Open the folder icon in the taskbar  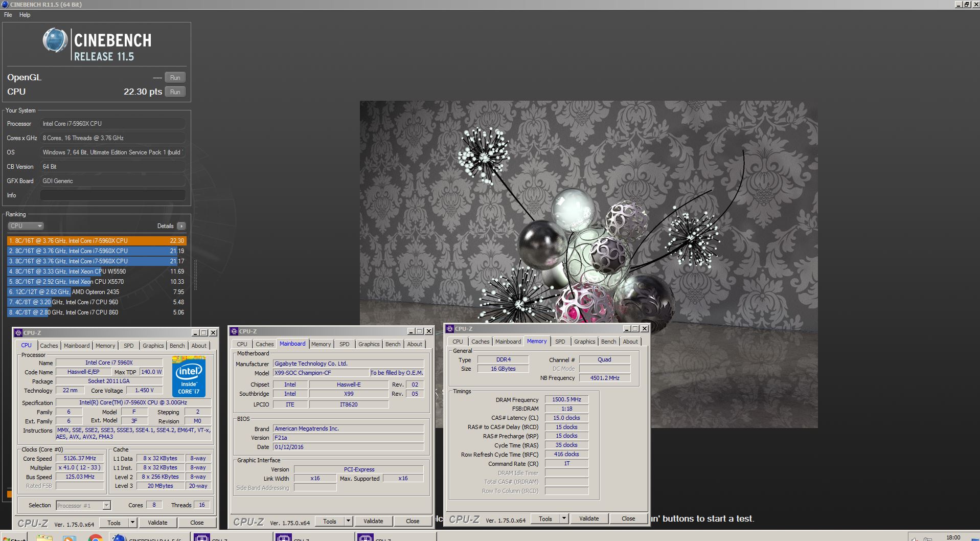coord(44,537)
